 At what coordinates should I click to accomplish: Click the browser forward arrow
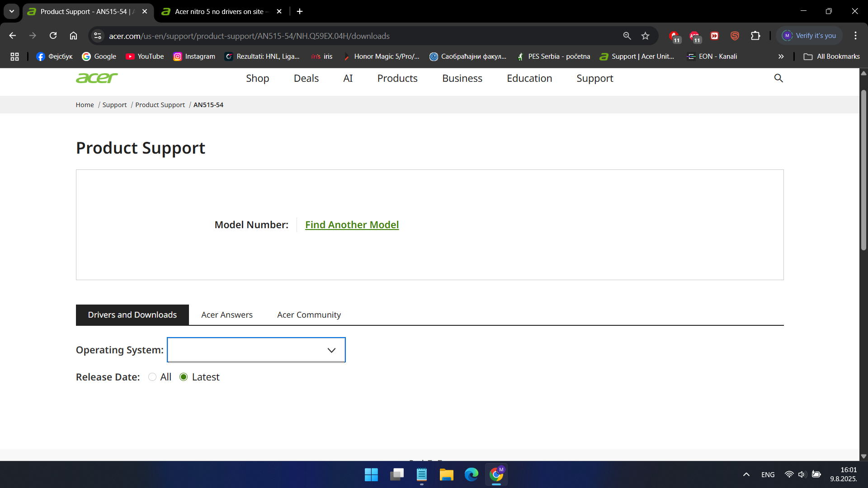click(33, 36)
